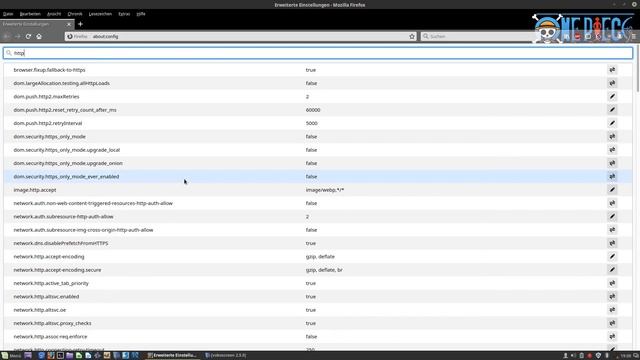Toggle dom.security.https_only_mode.upgrade_onion

click(x=612, y=163)
